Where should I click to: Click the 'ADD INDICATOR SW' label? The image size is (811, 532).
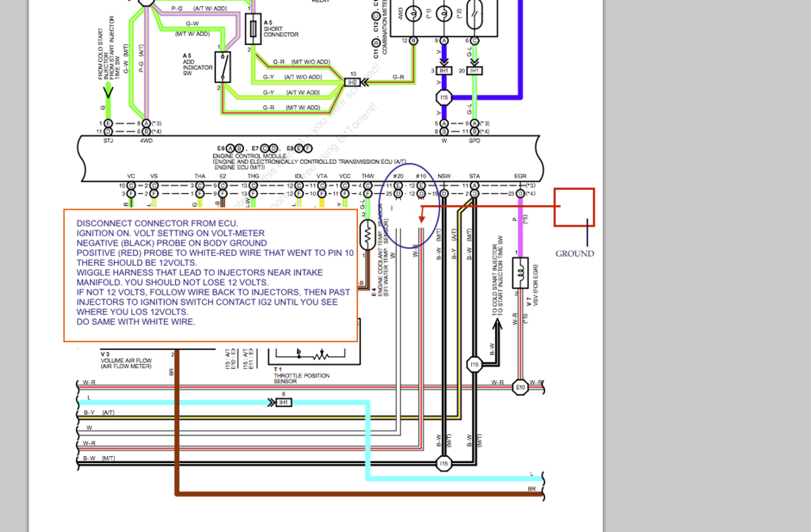197,67
